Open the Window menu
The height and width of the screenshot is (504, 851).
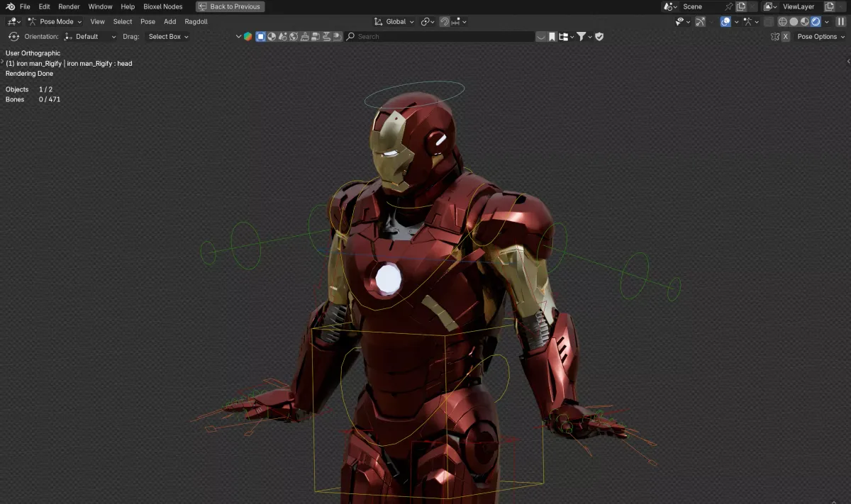coord(100,6)
